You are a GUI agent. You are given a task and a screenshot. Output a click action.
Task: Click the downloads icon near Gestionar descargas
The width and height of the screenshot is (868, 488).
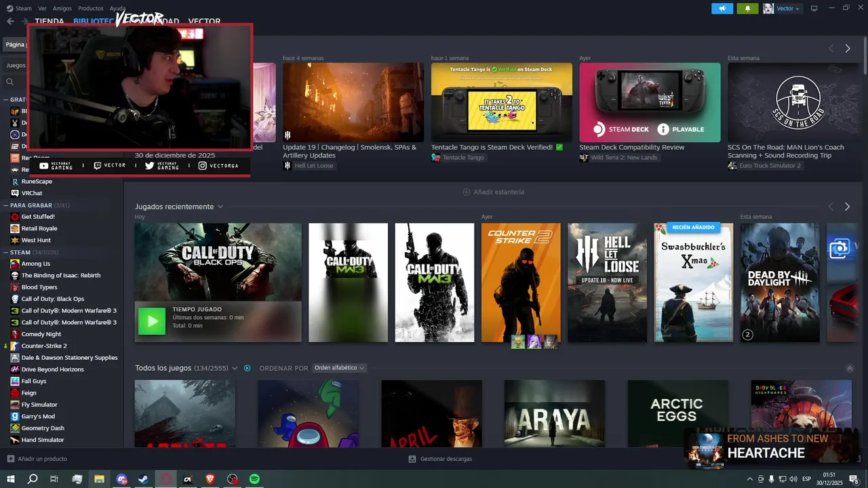[412, 459]
